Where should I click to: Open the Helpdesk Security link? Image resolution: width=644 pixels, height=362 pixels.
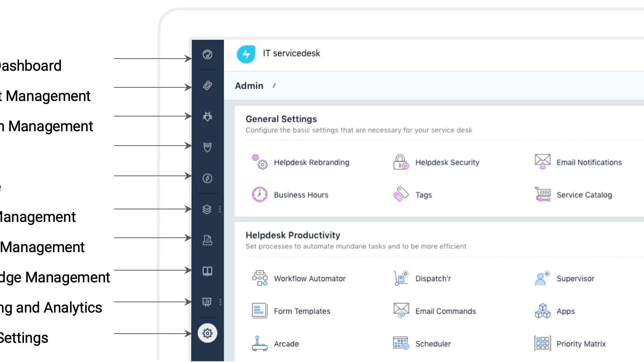coord(447,163)
